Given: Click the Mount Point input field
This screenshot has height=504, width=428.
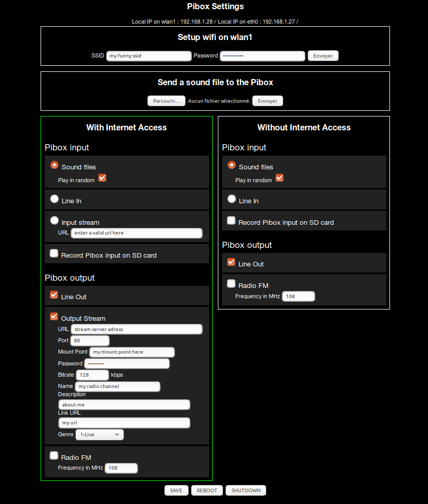Looking at the screenshot, I should click(x=132, y=352).
